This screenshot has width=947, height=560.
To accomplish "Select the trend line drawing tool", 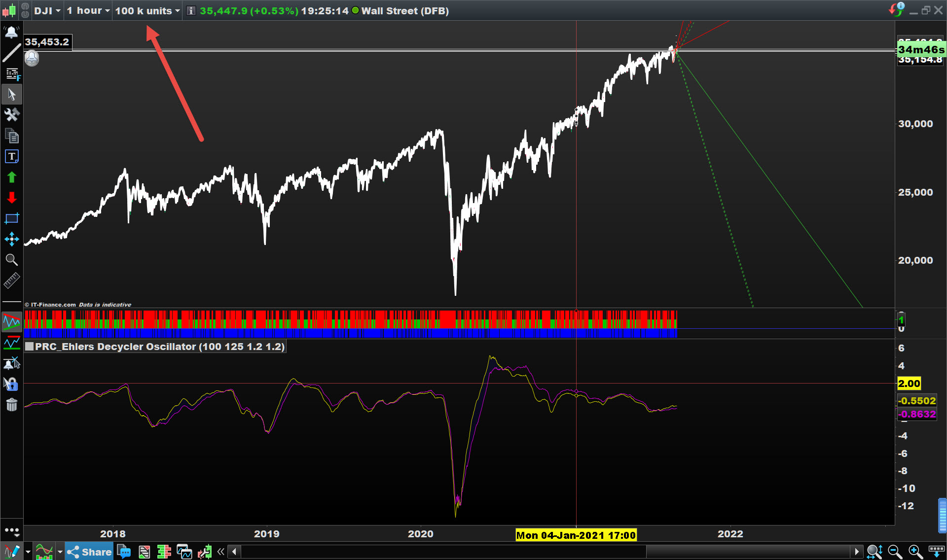I will coord(11,53).
